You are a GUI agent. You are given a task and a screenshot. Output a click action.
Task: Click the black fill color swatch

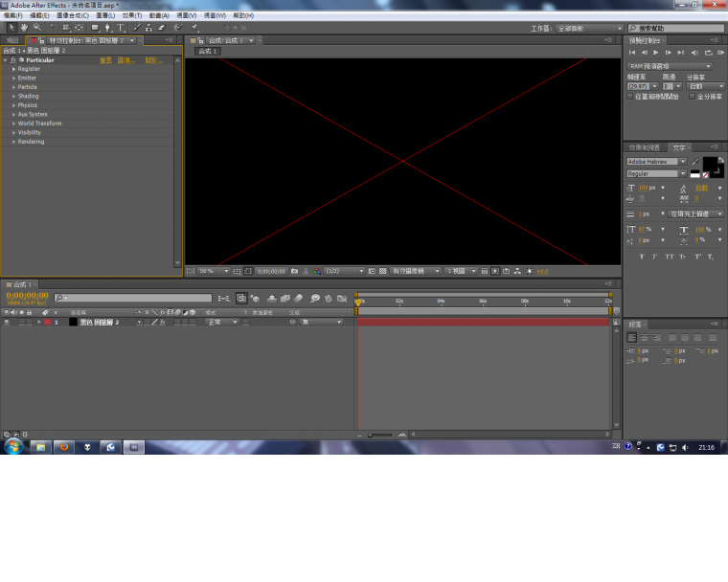pos(710,164)
